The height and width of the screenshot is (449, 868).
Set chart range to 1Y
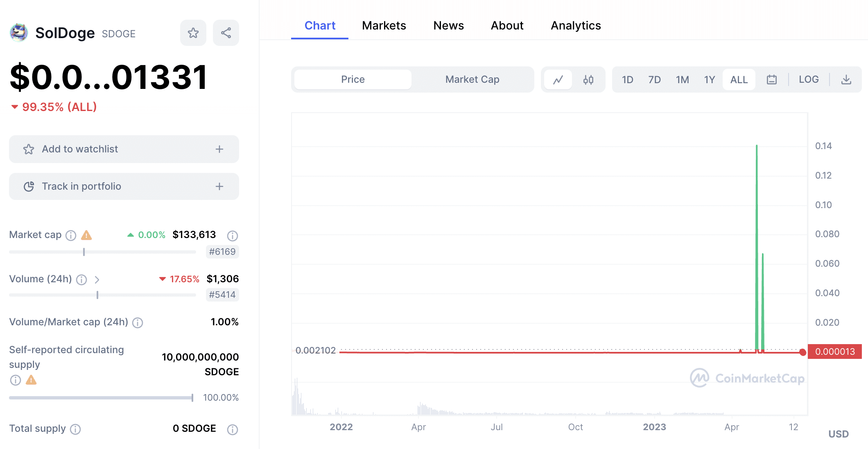point(710,79)
